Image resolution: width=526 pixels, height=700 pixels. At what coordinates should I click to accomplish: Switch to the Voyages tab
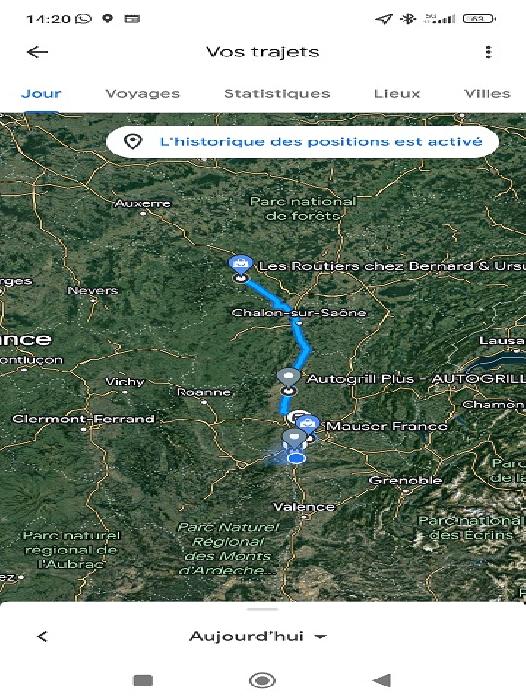pos(142,93)
